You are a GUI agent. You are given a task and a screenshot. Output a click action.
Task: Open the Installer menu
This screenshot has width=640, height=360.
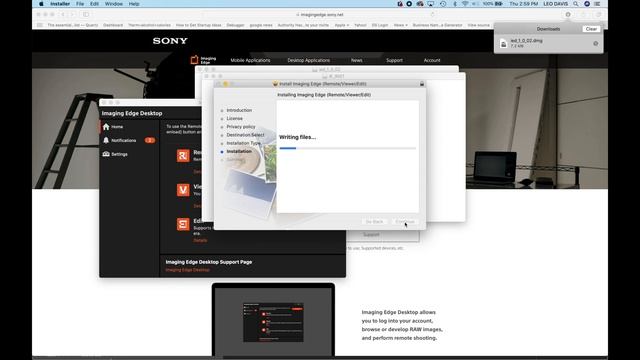(60, 4)
